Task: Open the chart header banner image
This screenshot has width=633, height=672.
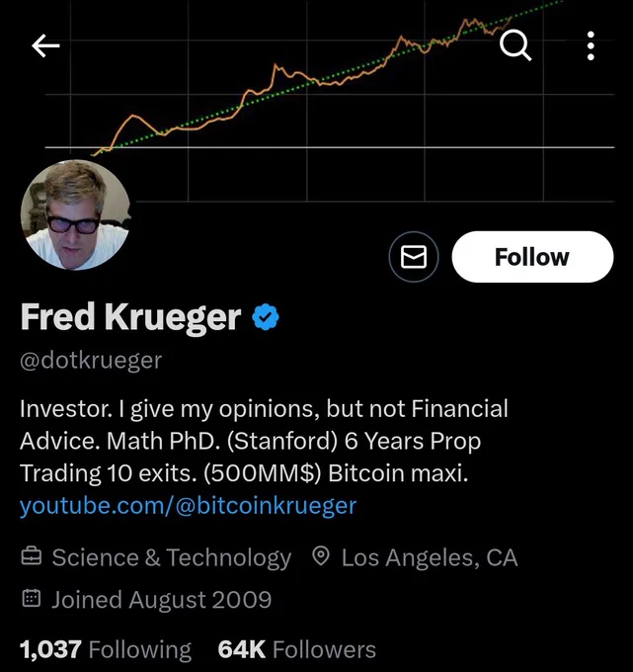Action: pos(316,101)
